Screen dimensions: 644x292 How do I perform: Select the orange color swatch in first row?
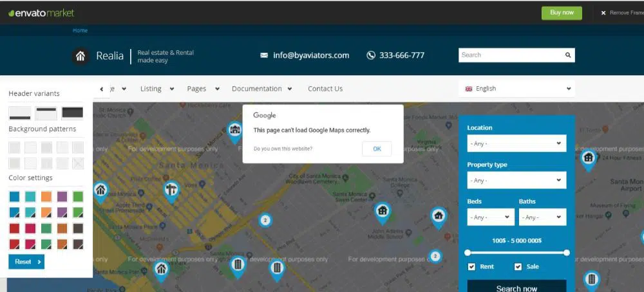pos(46,196)
